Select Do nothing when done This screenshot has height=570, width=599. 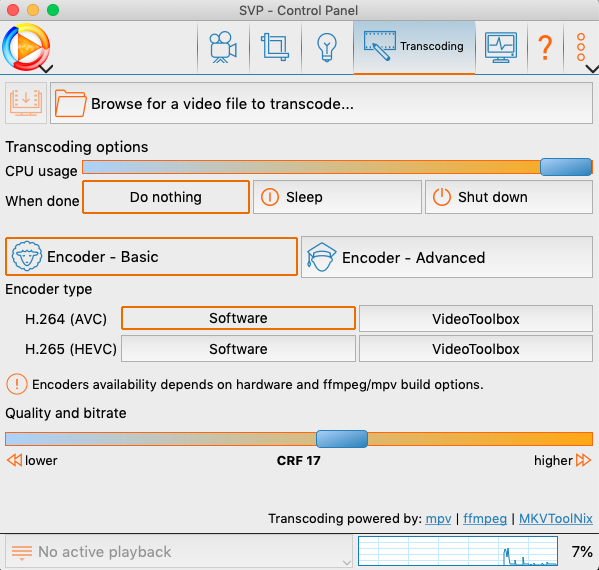[x=166, y=197]
